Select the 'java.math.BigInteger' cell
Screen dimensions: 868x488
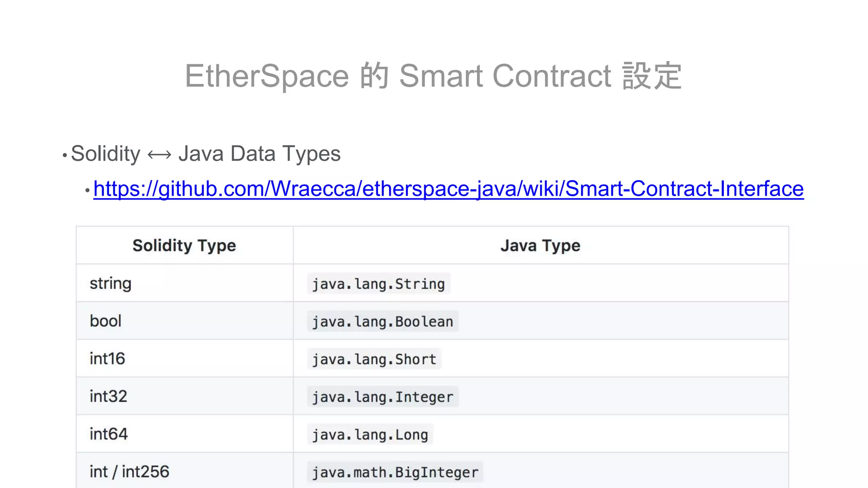coord(540,471)
